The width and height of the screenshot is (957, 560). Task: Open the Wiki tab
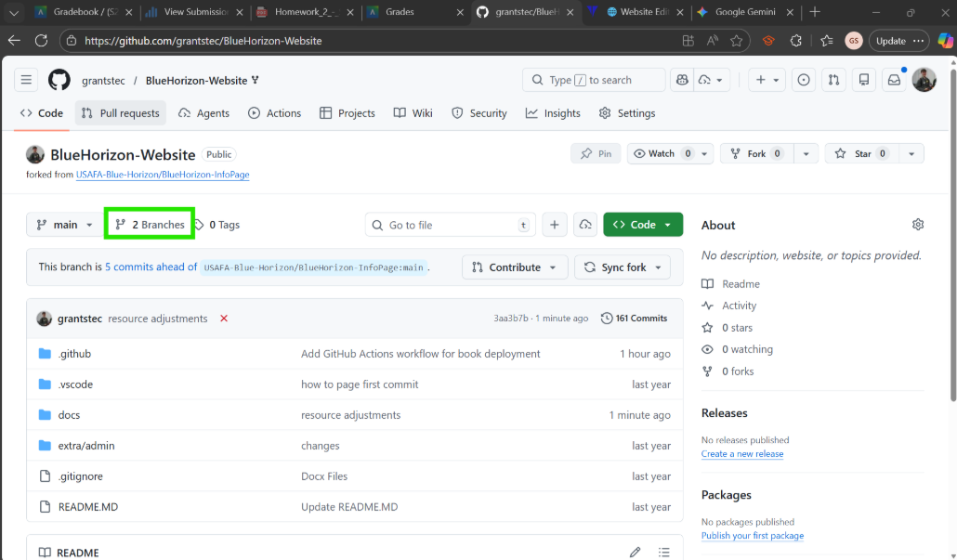pos(413,113)
